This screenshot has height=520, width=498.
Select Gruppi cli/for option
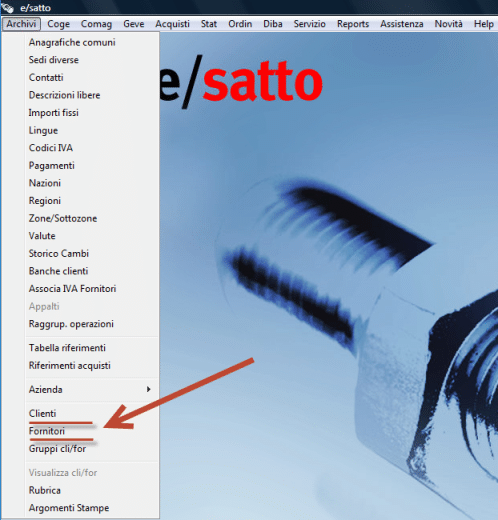point(57,449)
